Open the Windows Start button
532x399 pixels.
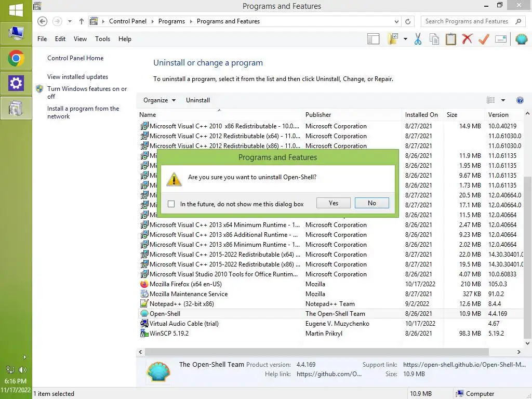coord(16,10)
